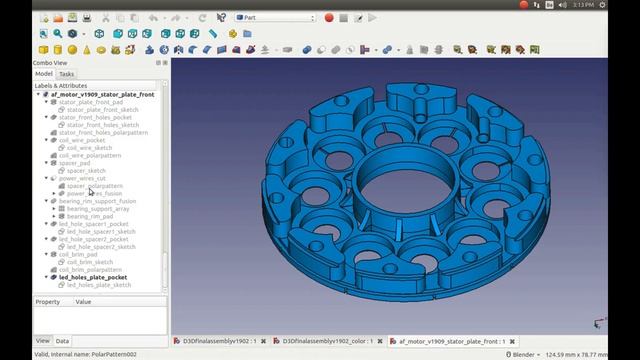Open the measure distance ruler tool
The width and height of the screenshot is (640, 360).
(213, 34)
